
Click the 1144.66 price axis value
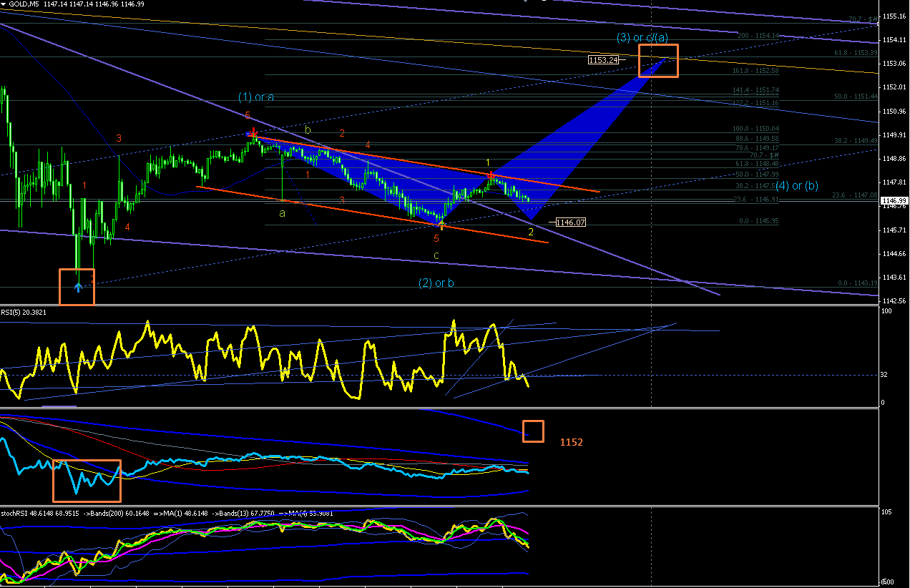coord(895,253)
